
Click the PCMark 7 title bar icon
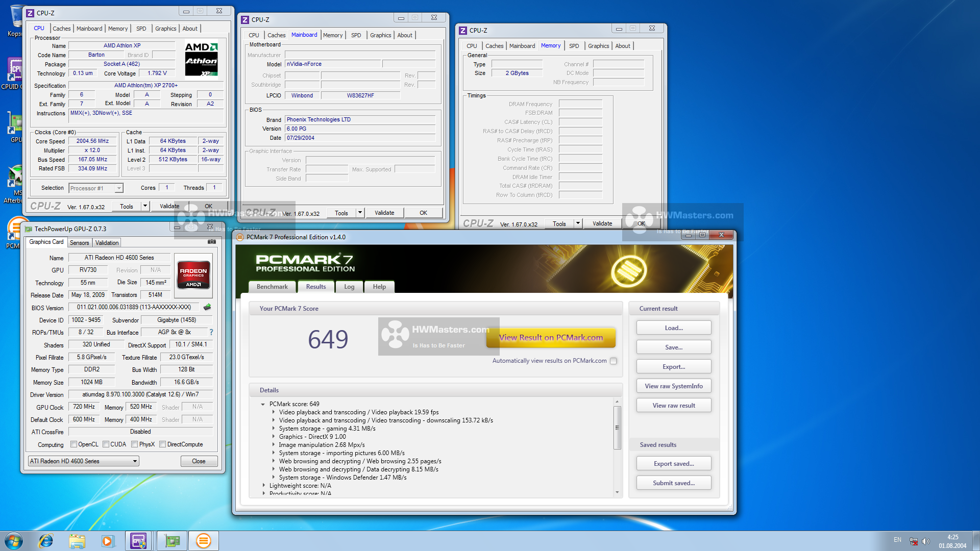point(240,237)
